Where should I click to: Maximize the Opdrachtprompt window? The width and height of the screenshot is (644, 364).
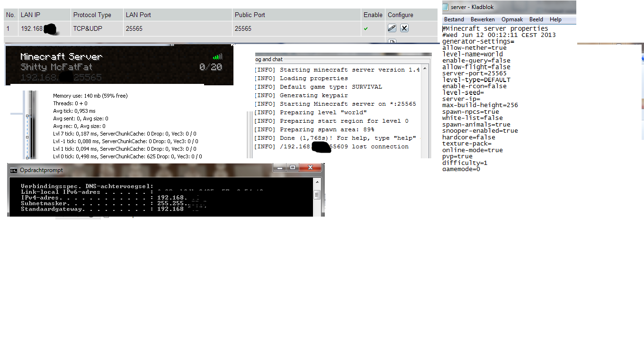coord(293,168)
